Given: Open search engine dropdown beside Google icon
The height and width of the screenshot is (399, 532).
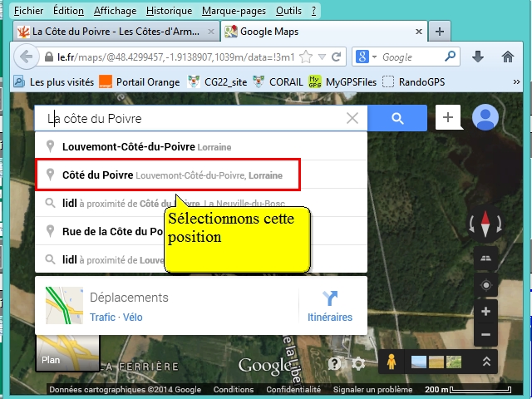Looking at the screenshot, I should [x=368, y=57].
